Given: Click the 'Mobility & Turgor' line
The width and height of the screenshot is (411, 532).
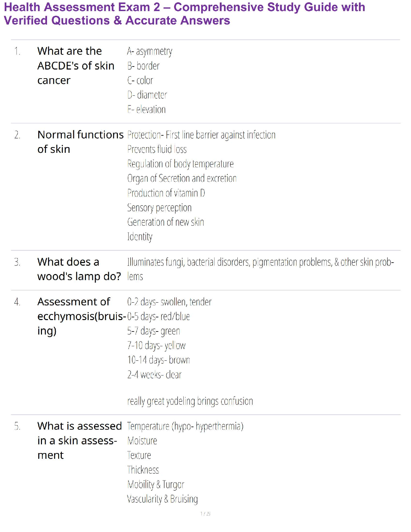Looking at the screenshot, I should click(156, 484).
